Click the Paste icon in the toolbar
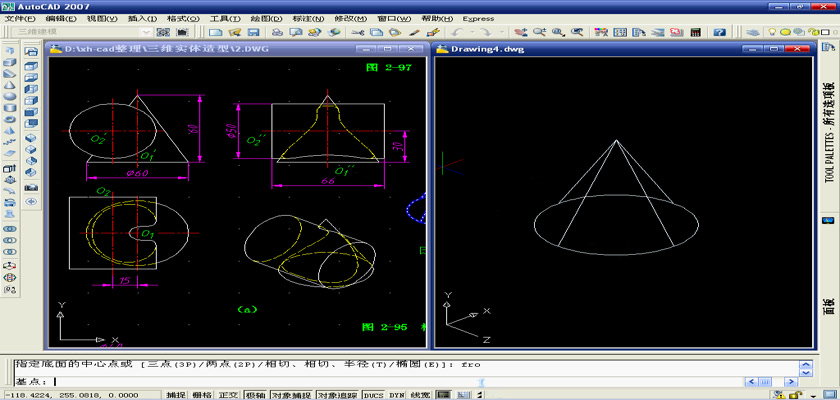 395,32
